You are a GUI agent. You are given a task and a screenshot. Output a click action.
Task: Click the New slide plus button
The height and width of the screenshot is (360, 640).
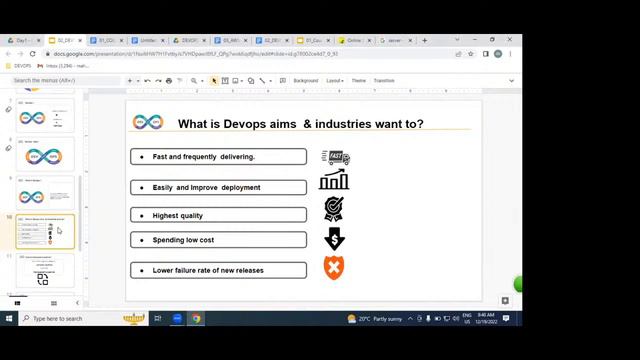130,81
